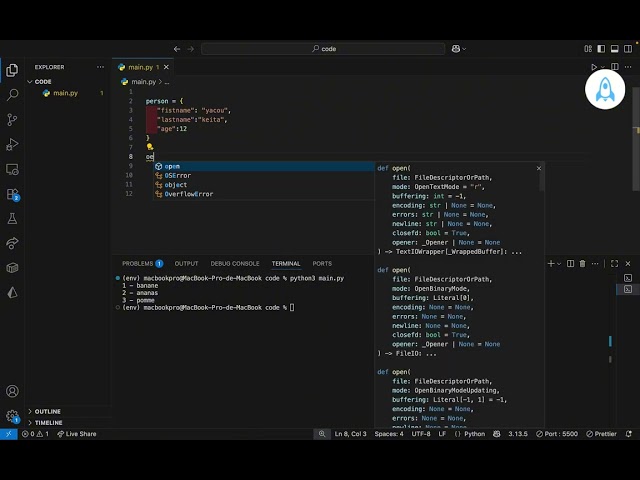This screenshot has width=640, height=480.
Task: Click 'Ln 8, Col 3' status item
Action: [350, 434]
